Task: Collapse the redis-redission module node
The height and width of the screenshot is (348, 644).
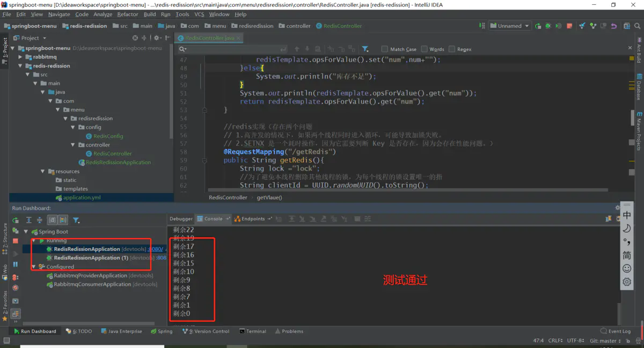Action: click(20, 66)
